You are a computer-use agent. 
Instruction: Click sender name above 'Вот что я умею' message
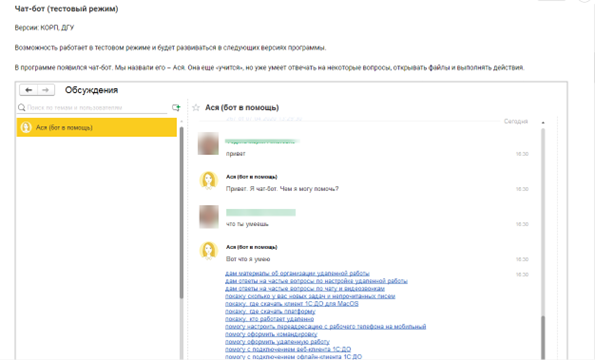(x=252, y=247)
